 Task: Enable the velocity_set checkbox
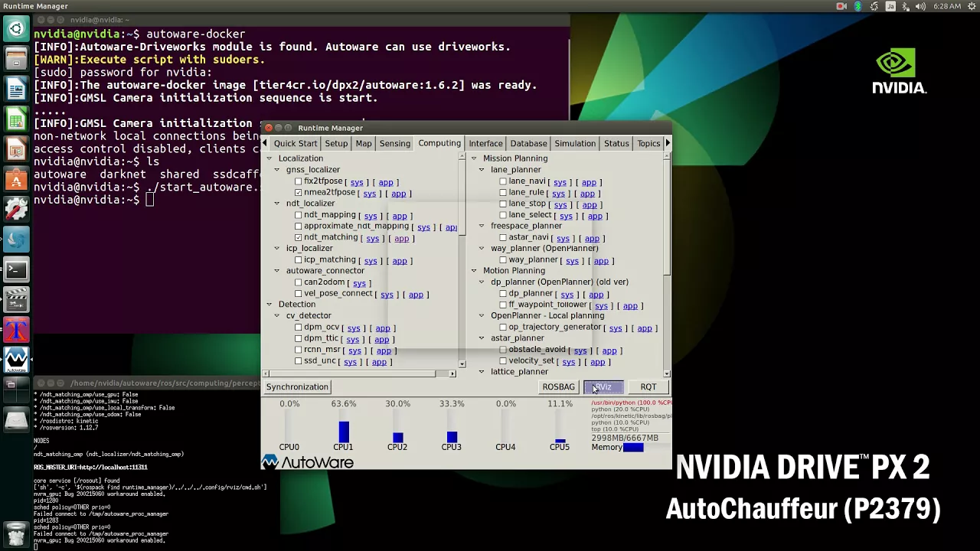503,361
